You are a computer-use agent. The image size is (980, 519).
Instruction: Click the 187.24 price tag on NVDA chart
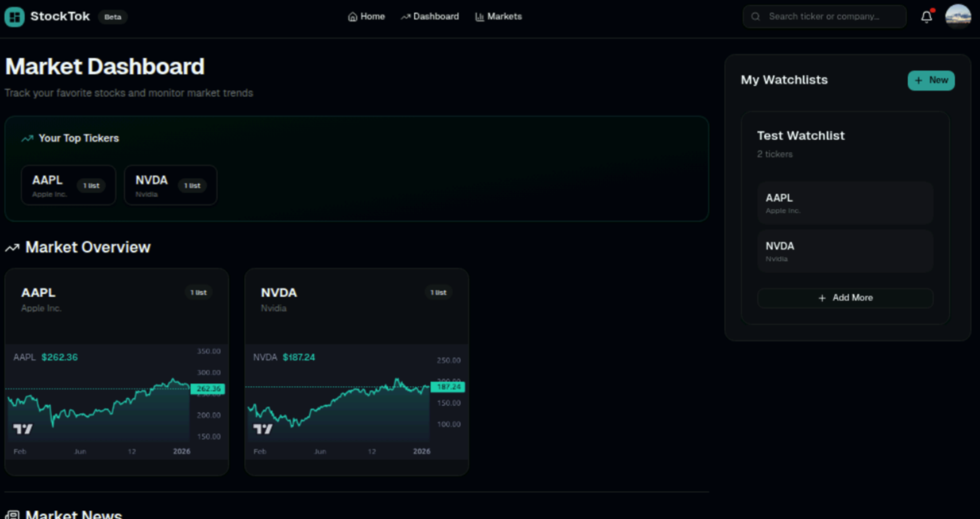(x=448, y=387)
